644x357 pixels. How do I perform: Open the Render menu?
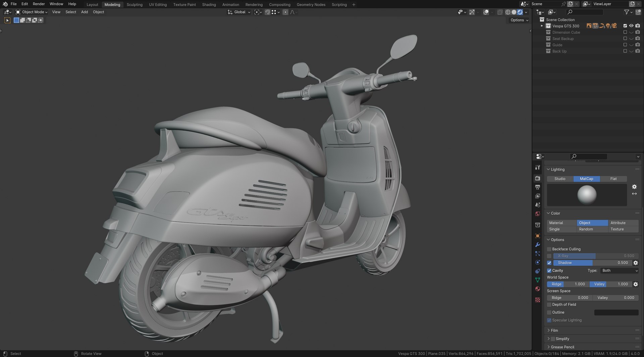(39, 4)
